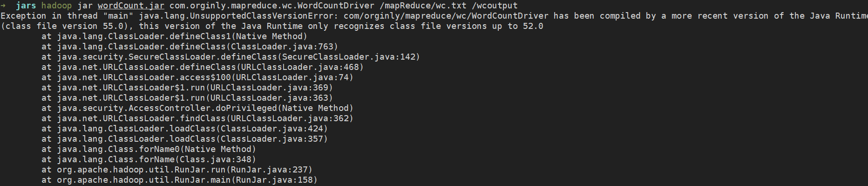Click the 'hadoop' command word
This screenshot has height=186, width=868.
(56, 6)
